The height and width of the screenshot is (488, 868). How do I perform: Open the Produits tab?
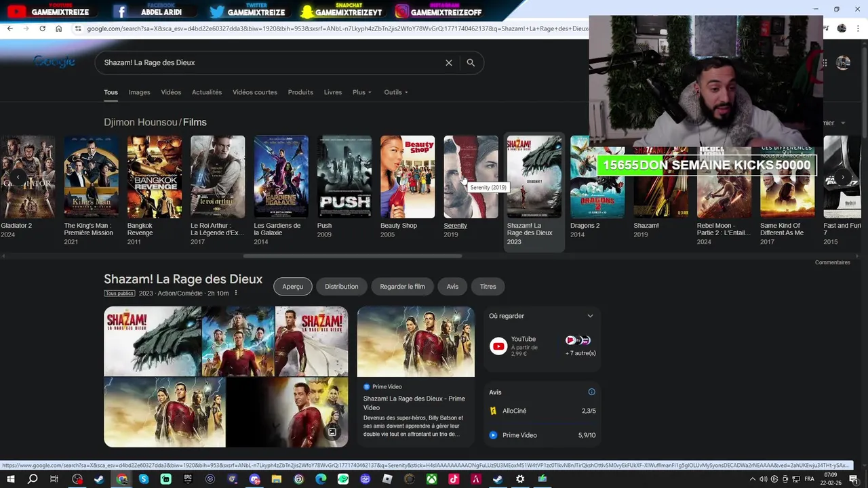pyautogui.click(x=300, y=92)
